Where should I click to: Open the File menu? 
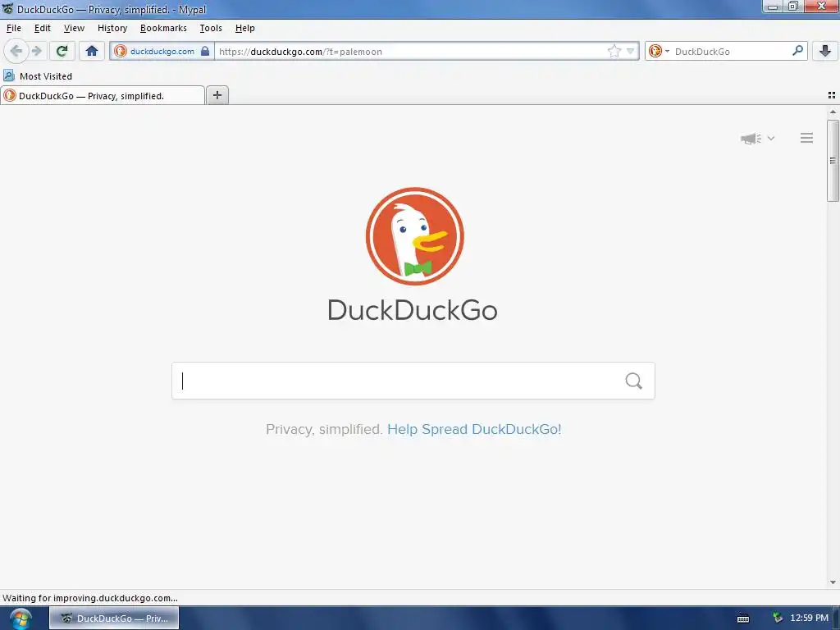(14, 28)
